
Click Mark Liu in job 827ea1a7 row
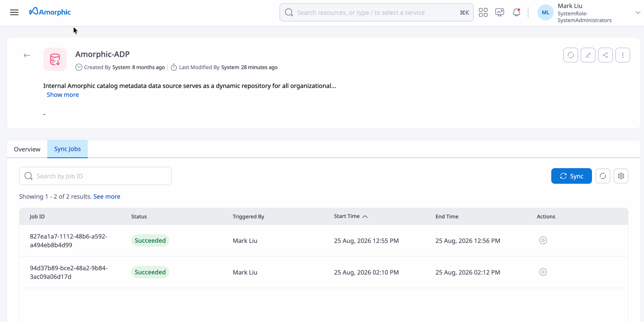245,241
